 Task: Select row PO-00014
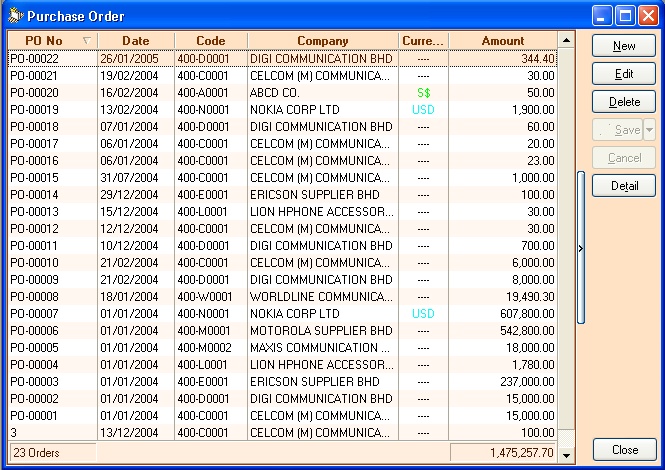point(282,194)
